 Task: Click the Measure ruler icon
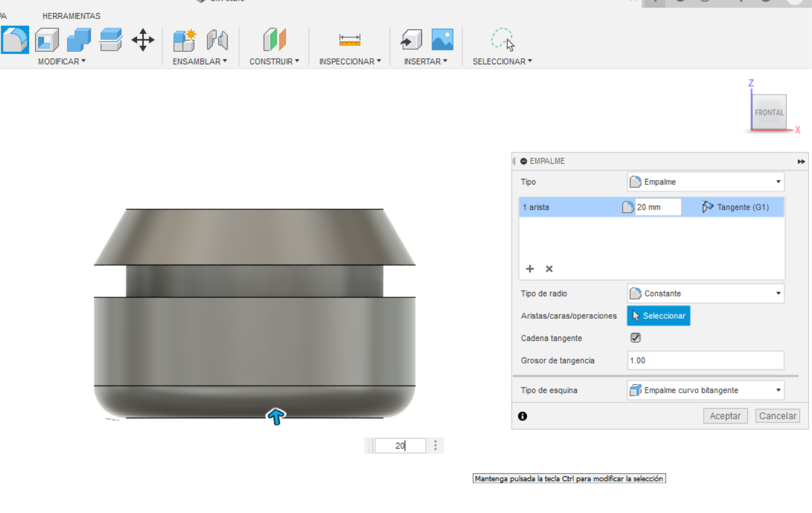tap(350, 40)
